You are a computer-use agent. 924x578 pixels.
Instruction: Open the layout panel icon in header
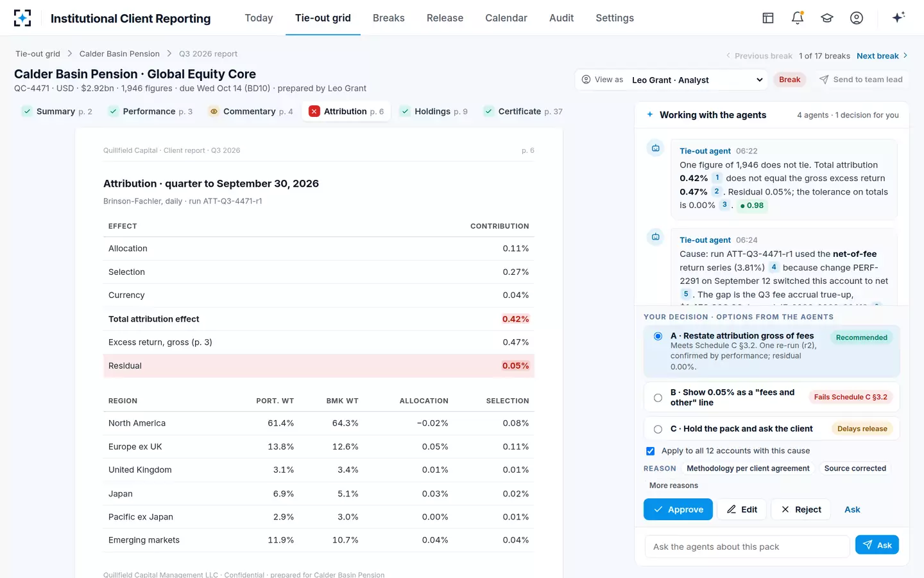pyautogui.click(x=768, y=18)
